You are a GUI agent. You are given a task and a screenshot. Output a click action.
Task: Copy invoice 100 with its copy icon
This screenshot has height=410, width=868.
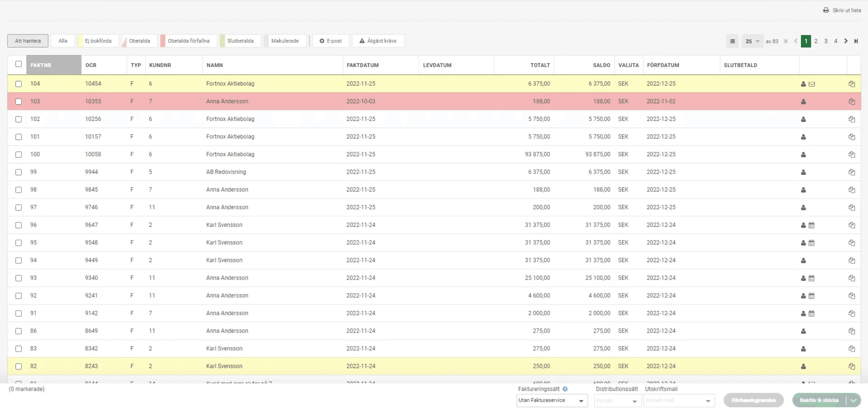pos(852,155)
